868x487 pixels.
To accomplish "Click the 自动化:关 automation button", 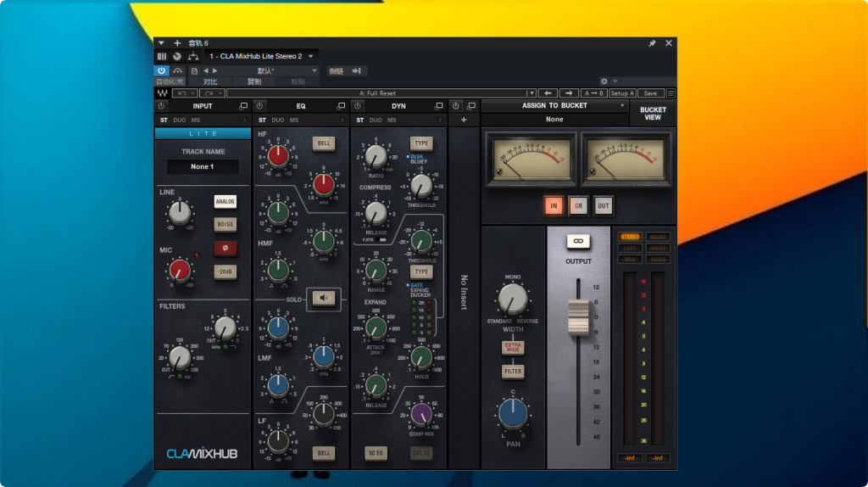I will point(170,81).
